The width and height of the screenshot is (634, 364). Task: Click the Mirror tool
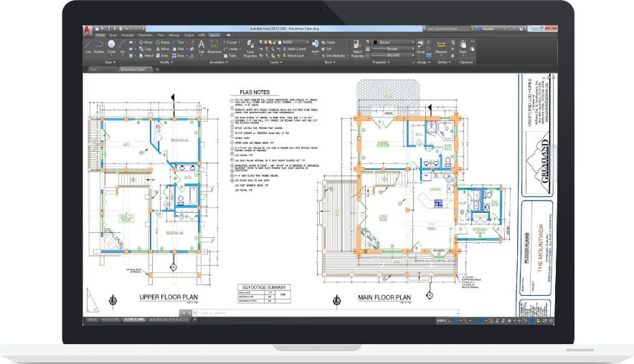(x=163, y=49)
